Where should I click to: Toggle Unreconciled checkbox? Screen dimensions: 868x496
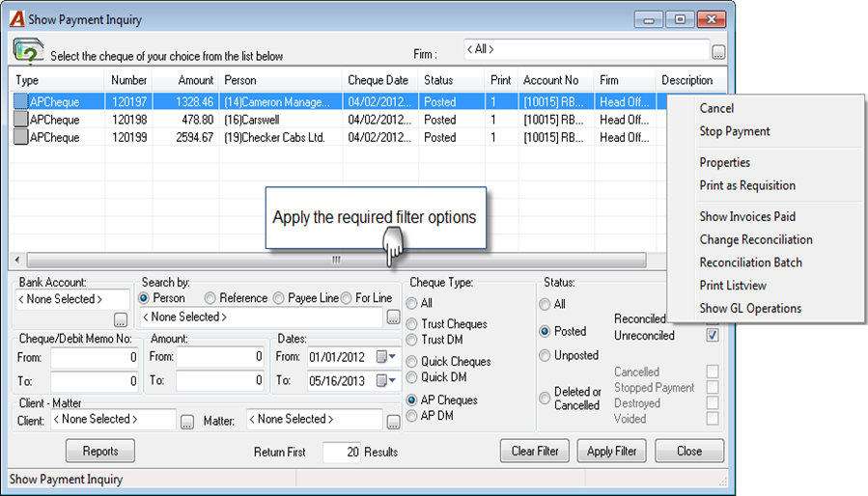pyautogui.click(x=713, y=335)
